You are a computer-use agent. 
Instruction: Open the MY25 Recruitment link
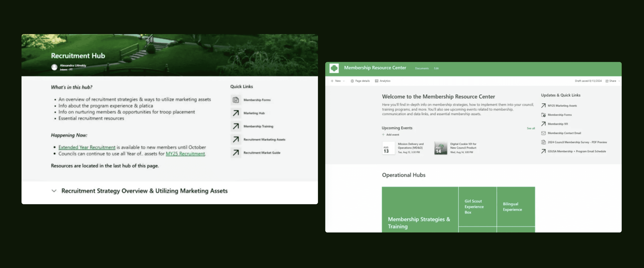(x=185, y=154)
